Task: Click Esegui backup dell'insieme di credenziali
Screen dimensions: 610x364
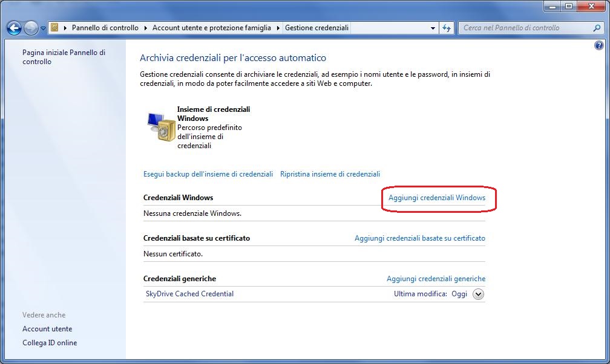Action: [x=208, y=174]
